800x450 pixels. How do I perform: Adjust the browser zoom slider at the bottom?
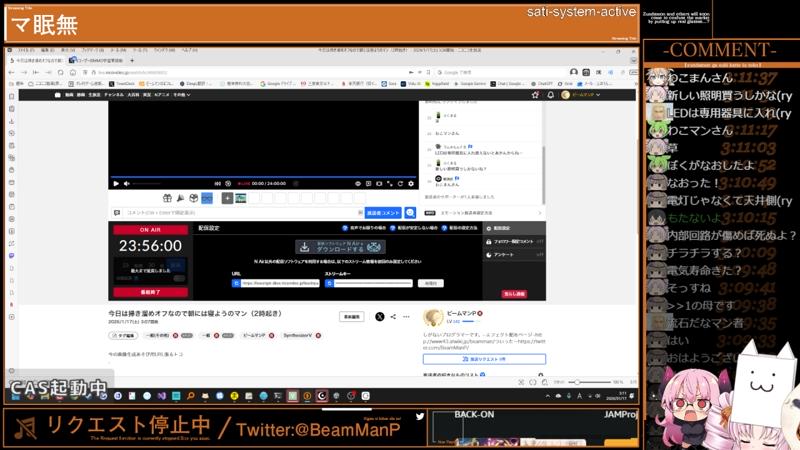point(589,382)
